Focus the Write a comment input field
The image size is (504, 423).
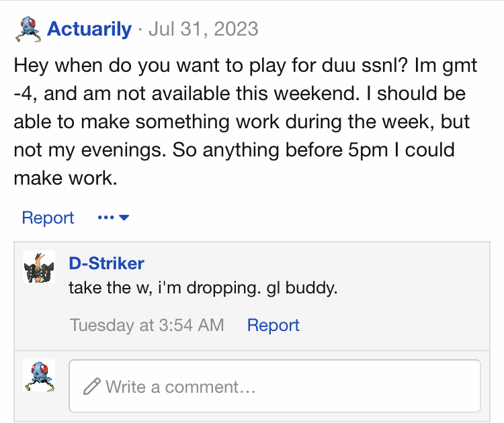(275, 386)
